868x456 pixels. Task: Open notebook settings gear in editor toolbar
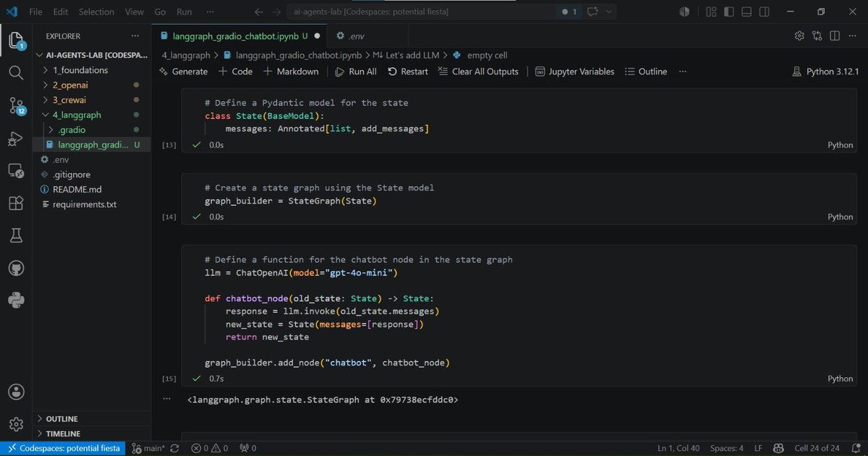click(799, 35)
